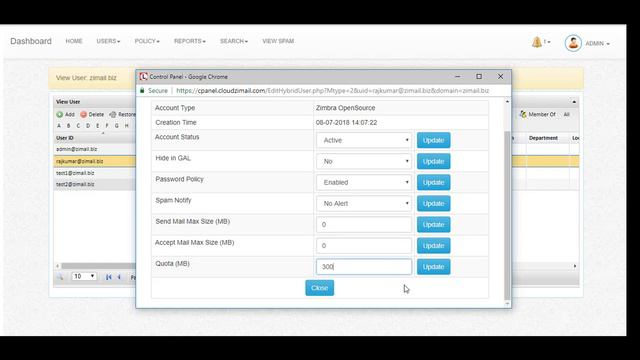Image resolution: width=640 pixels, height=360 pixels.
Task: Click Update for Accept Mail Max Size
Action: point(433,246)
